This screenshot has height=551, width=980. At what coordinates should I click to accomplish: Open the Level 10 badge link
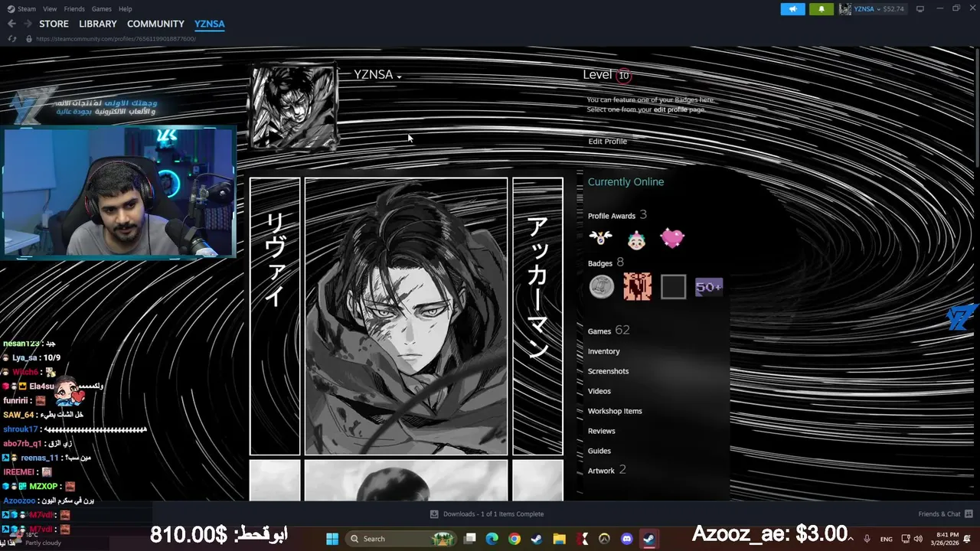[x=606, y=75]
